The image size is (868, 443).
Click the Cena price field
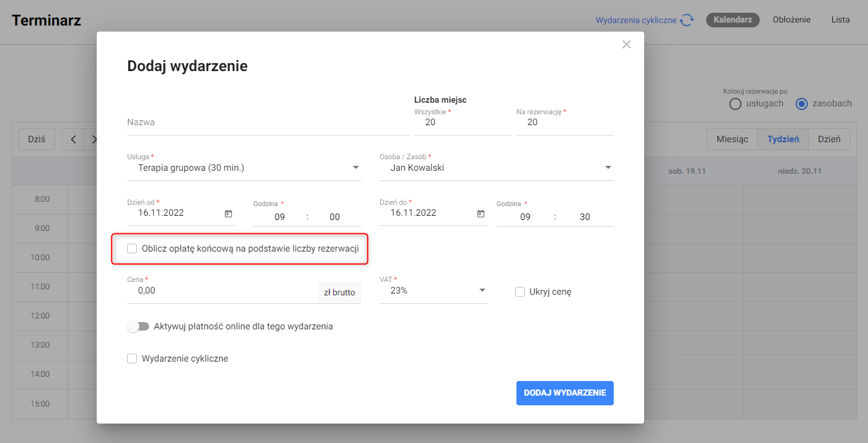coord(222,291)
